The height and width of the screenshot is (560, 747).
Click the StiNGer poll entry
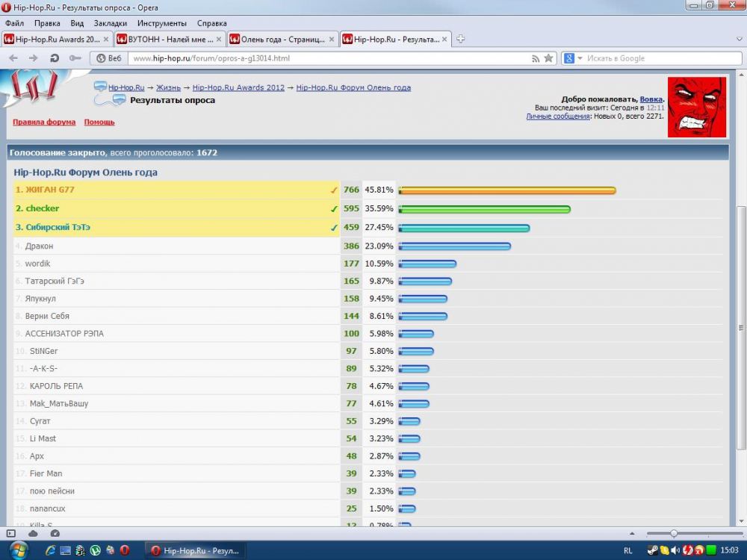click(44, 352)
